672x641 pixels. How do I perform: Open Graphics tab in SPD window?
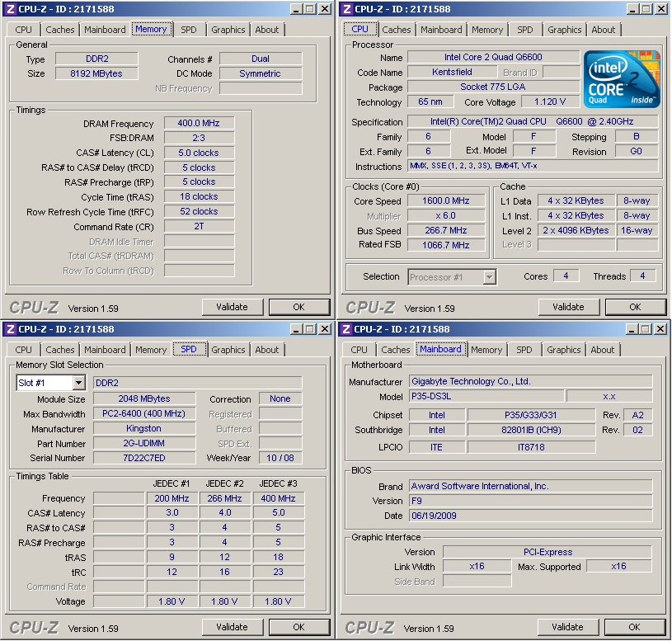(x=228, y=350)
